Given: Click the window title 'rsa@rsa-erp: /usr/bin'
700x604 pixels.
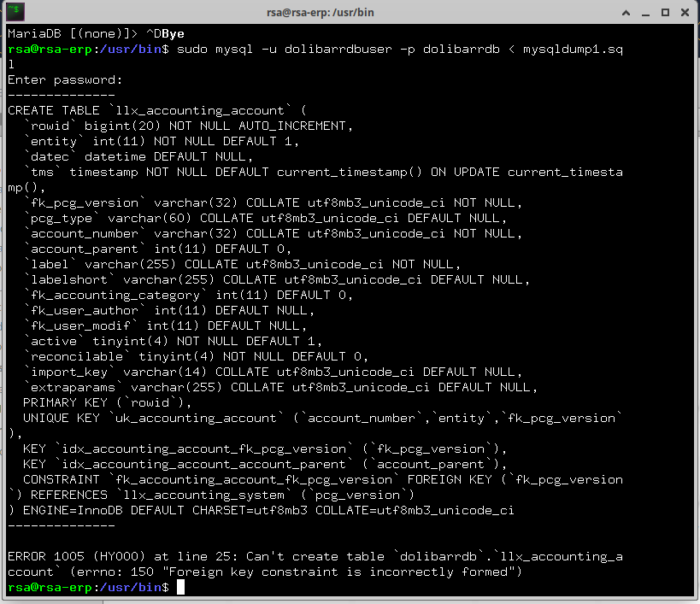Looking at the screenshot, I should (321, 13).
